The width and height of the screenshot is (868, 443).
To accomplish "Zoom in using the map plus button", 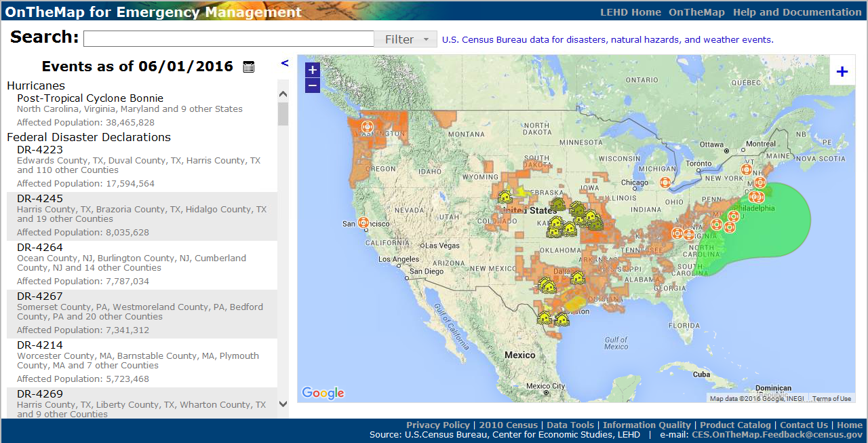I will pos(313,70).
